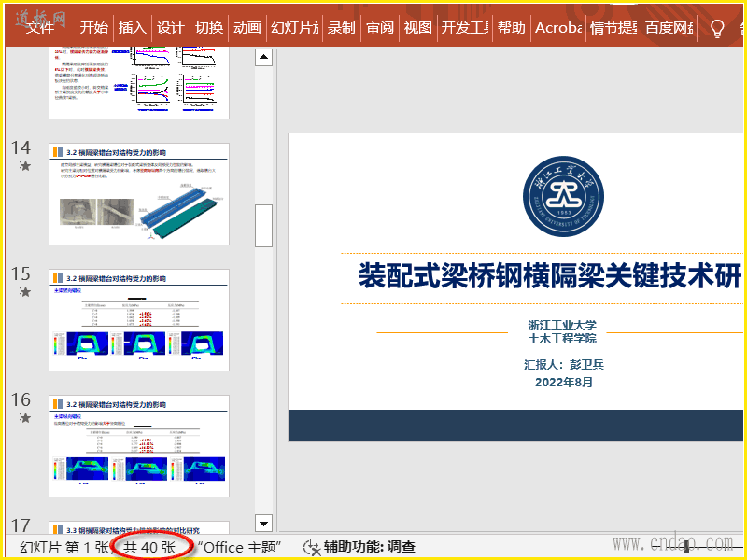Select slide 15 thumbnail
747x560 pixels.
click(139, 320)
